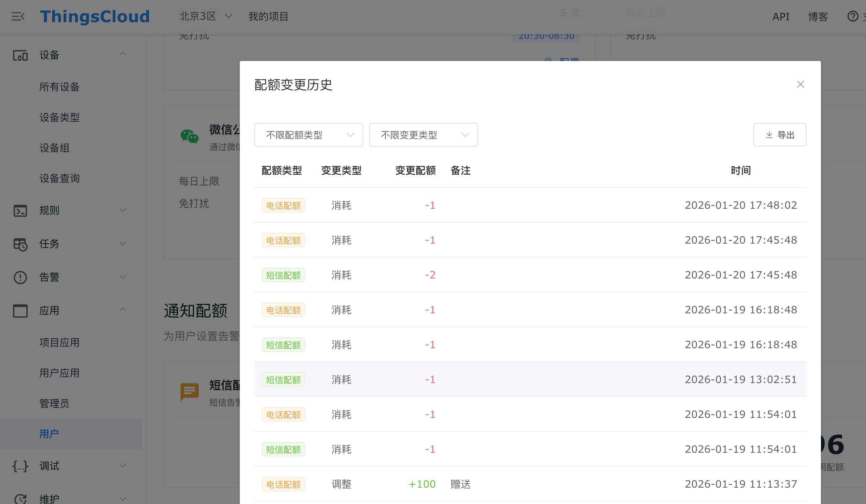This screenshot has height=504, width=866.
Task: Click the 赠送 +100 电话配额 row
Action: pyautogui.click(x=530, y=484)
